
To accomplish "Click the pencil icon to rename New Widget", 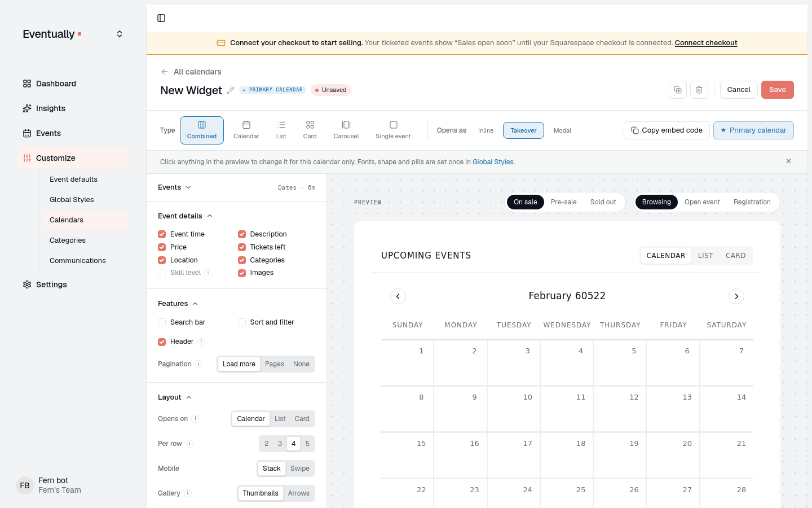I will click(231, 90).
